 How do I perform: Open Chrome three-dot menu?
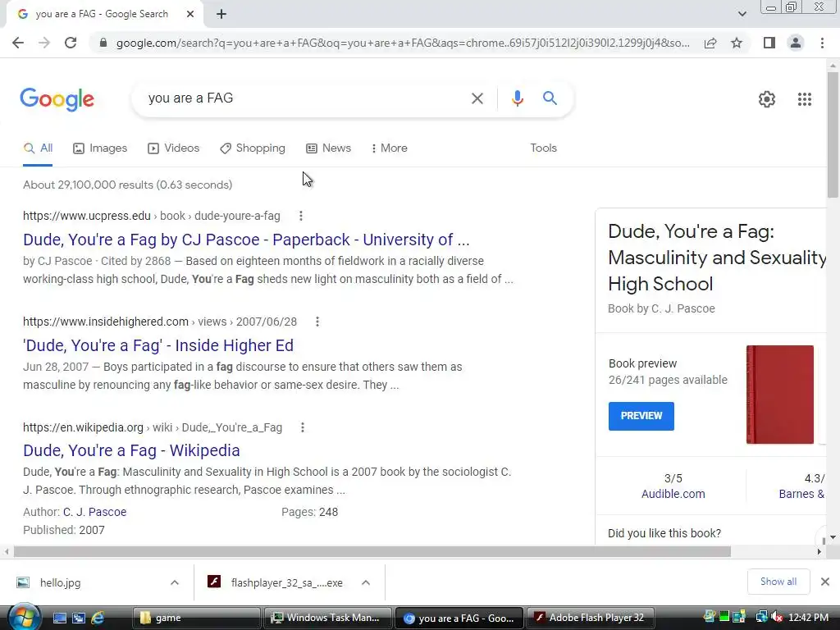point(822,43)
